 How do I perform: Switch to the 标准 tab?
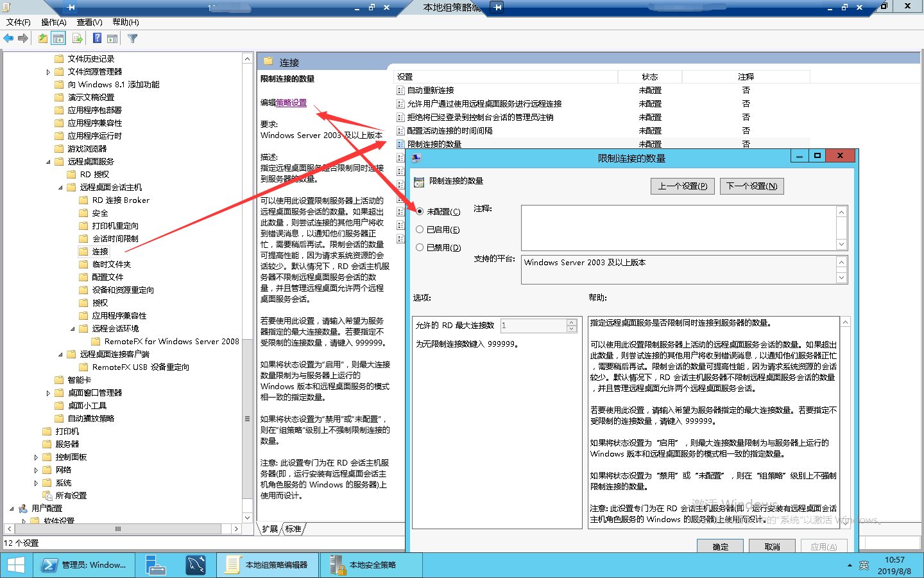tap(294, 529)
